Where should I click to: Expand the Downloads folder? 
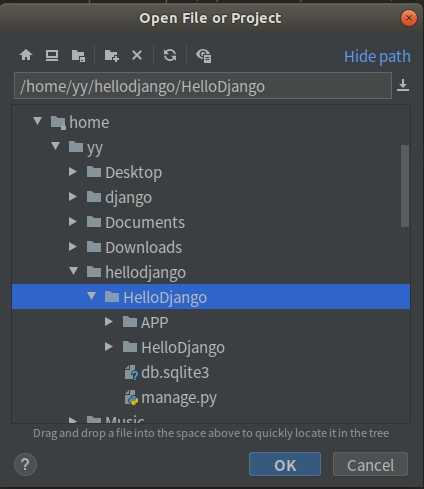pyautogui.click(x=72, y=247)
